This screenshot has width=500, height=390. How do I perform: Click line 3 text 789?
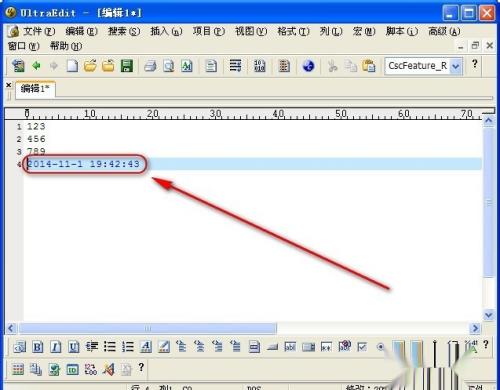tap(36, 151)
